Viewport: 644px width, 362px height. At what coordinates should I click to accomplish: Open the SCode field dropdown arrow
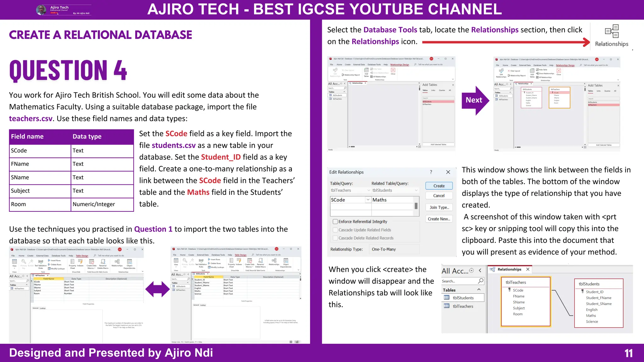point(368,200)
